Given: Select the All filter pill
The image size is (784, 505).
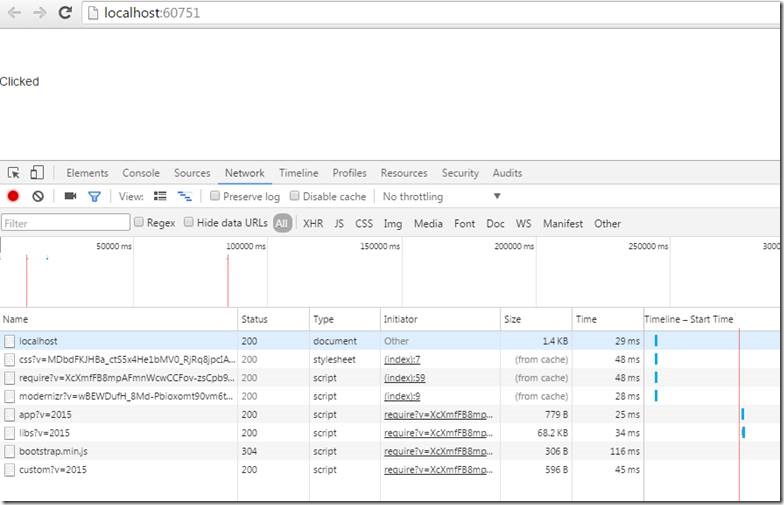Looking at the screenshot, I should [282, 224].
